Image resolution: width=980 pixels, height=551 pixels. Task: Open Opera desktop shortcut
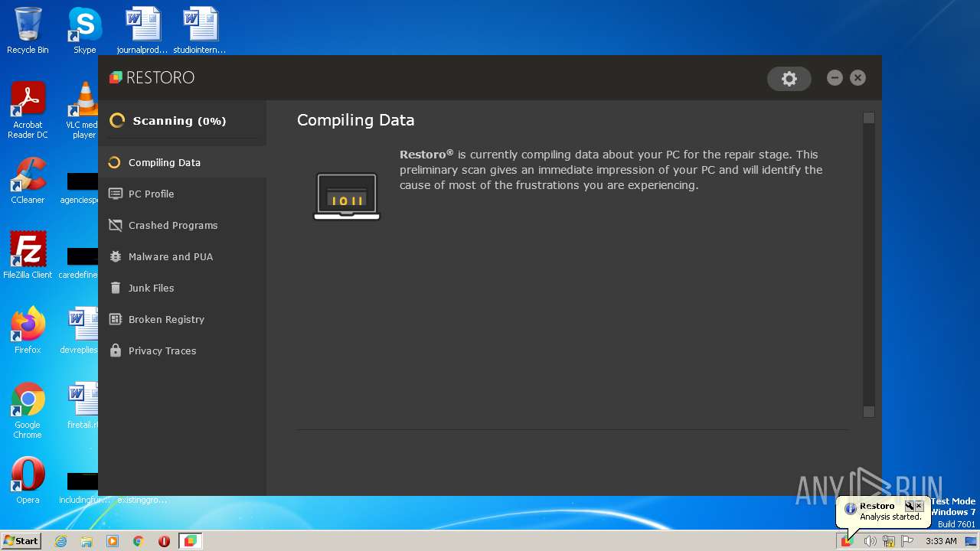[x=28, y=481]
